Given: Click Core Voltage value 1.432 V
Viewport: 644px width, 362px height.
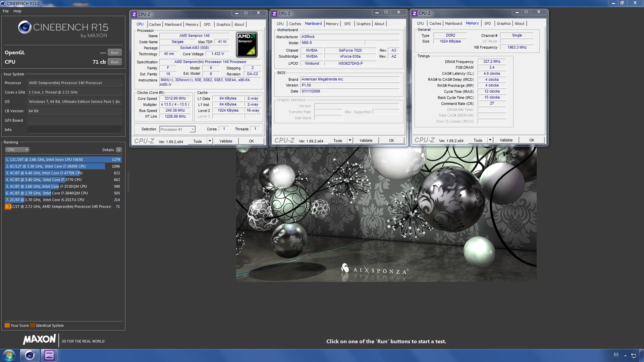Looking at the screenshot, I should pos(218,54).
